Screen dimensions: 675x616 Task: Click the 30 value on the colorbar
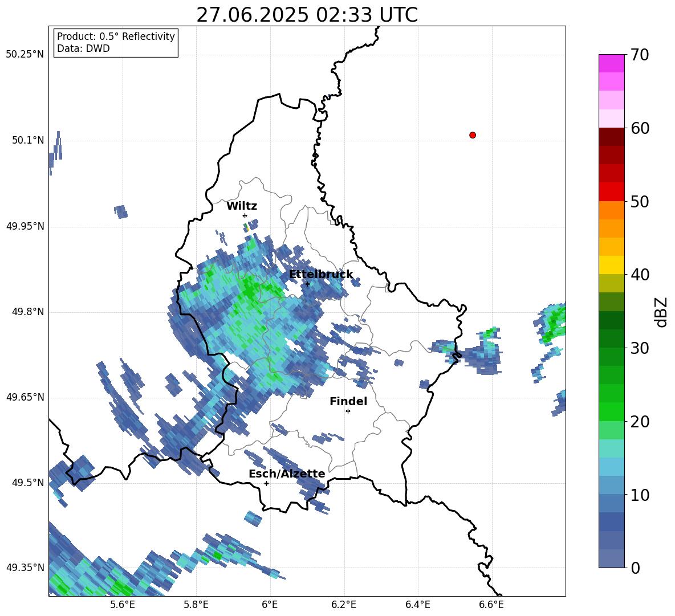point(640,348)
